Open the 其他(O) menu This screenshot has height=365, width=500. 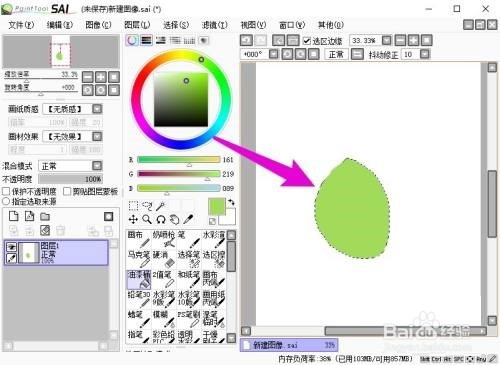pos(331,25)
